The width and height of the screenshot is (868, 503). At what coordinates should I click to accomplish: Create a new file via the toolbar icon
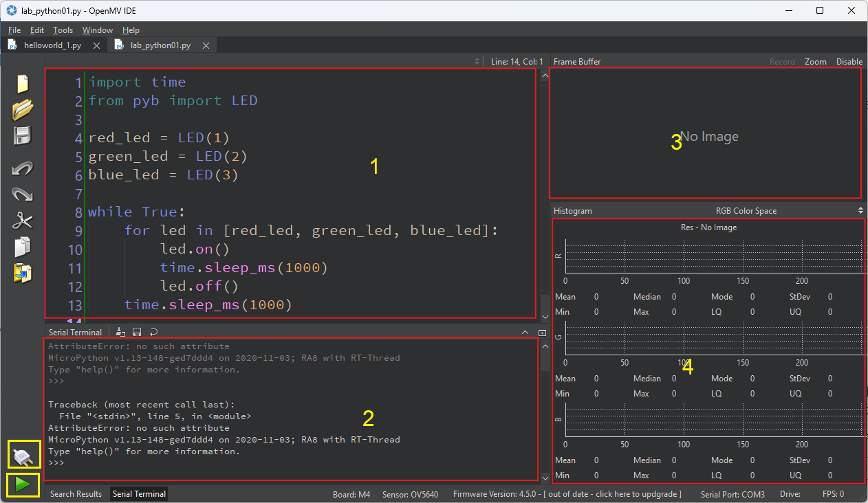click(x=21, y=83)
